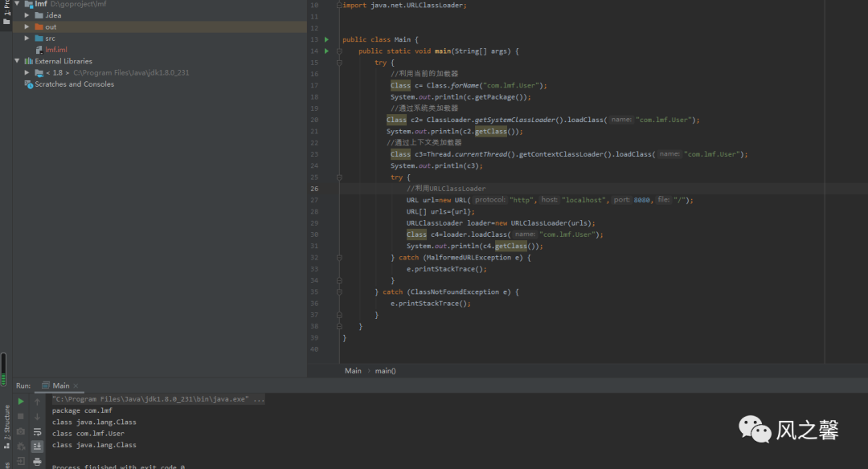Image resolution: width=868 pixels, height=469 pixels.
Task: Click 'URLClassLoader loader=new URLClassLoader(urls);' code line
Action: point(501,223)
